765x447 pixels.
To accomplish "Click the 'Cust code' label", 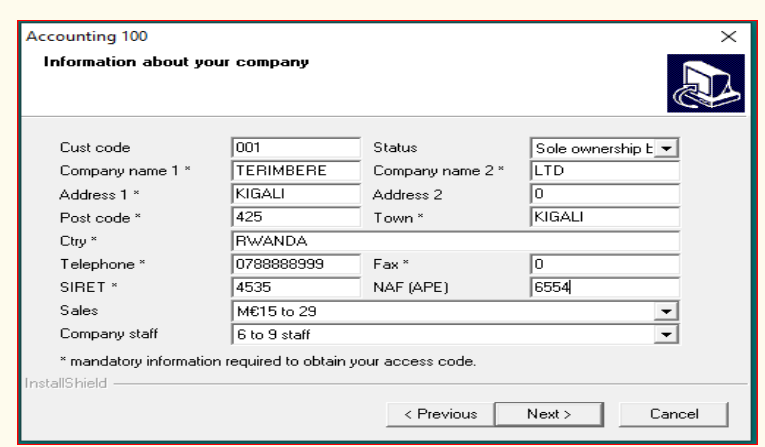I will click(95, 148).
